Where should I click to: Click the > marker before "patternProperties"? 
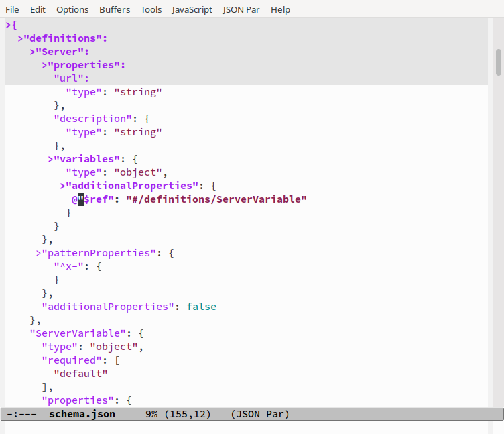pyautogui.click(x=39, y=253)
